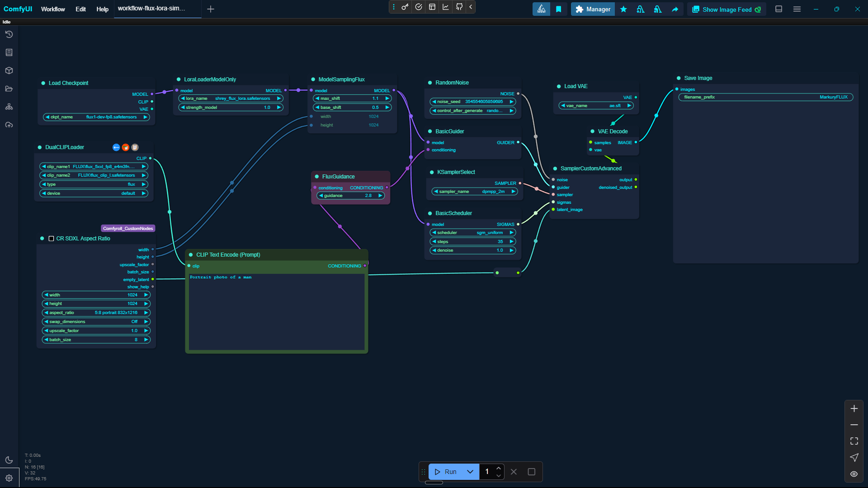This screenshot has width=868, height=488.
Task: Click the star icon next to Manager
Action: tap(623, 9)
